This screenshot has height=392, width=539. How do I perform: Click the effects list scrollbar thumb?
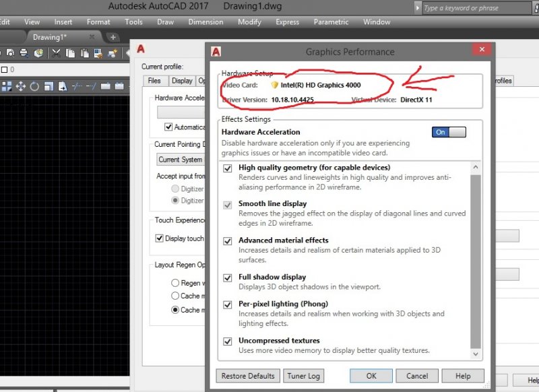pos(476,261)
